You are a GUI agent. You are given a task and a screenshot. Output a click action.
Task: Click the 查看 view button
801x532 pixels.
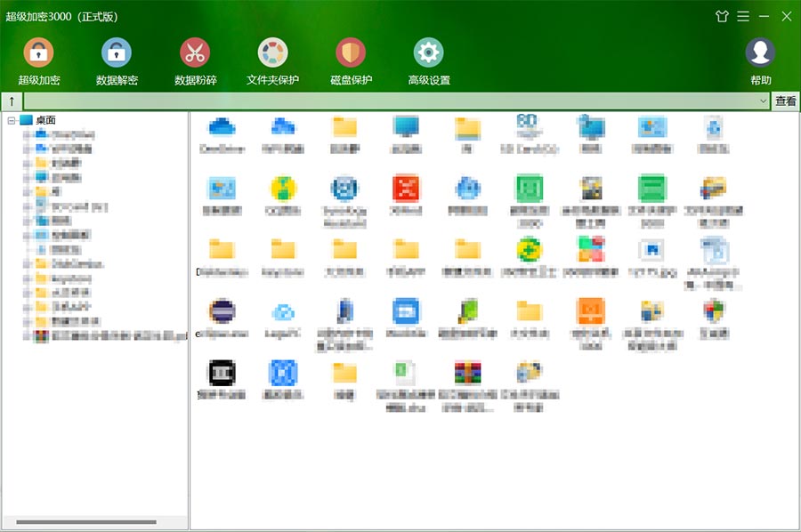786,101
